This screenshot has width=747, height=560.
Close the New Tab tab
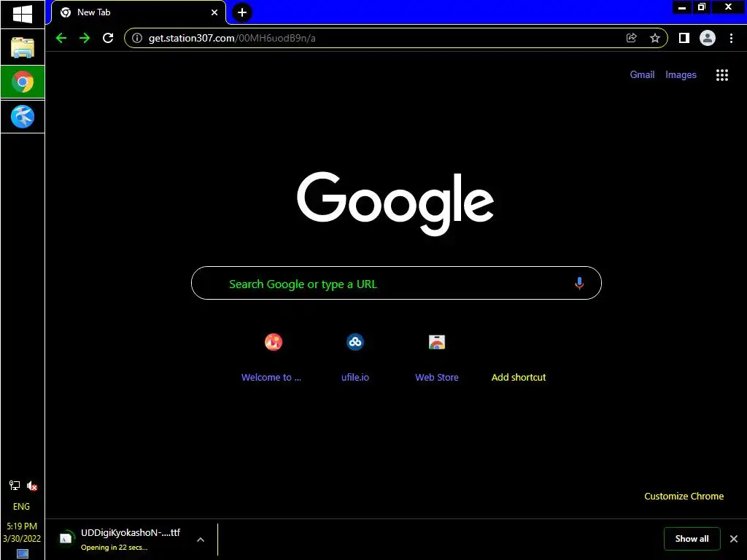click(x=214, y=12)
